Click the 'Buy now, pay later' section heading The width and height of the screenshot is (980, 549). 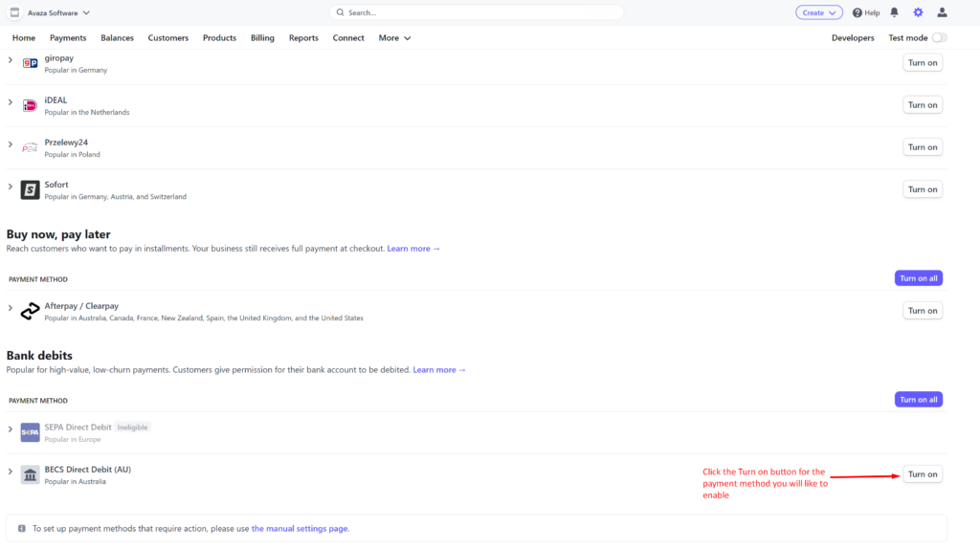pos(58,234)
